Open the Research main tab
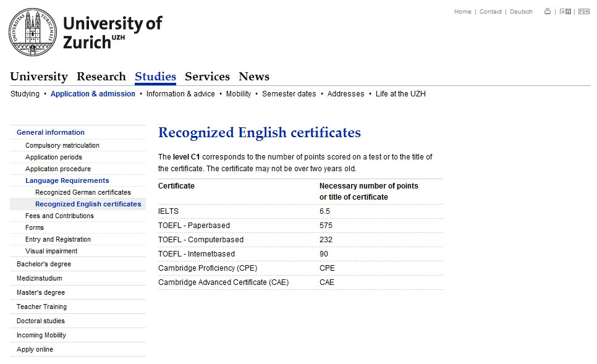The image size is (597, 364). pos(101,77)
